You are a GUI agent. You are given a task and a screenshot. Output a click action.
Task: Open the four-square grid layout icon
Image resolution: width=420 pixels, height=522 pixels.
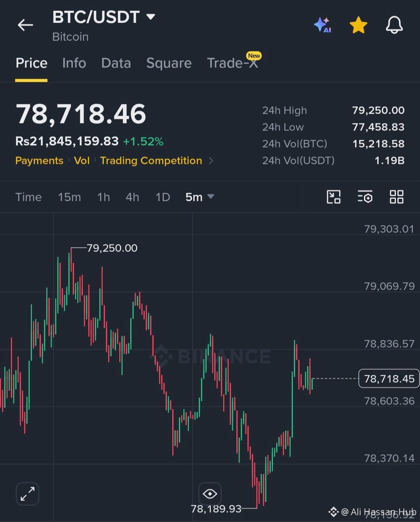pyautogui.click(x=397, y=197)
